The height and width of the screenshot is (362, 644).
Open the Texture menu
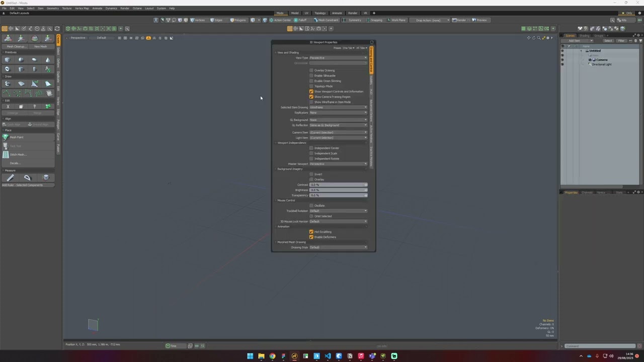(x=66, y=8)
